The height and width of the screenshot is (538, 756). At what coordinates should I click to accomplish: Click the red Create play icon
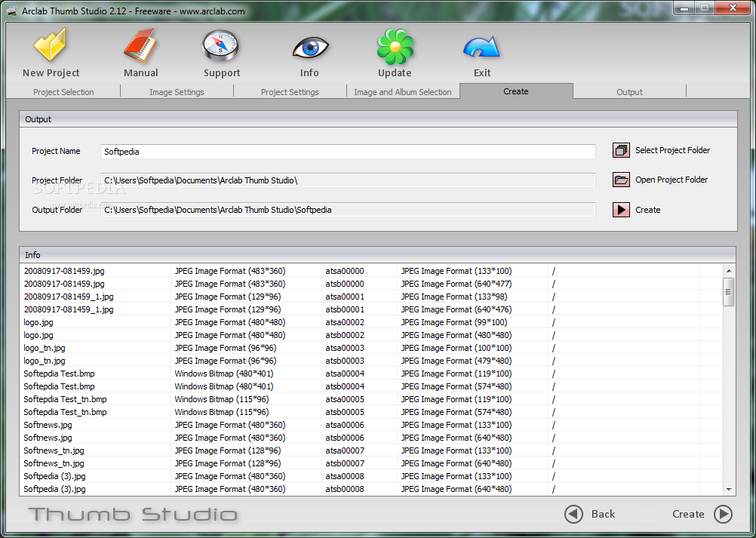(621, 210)
